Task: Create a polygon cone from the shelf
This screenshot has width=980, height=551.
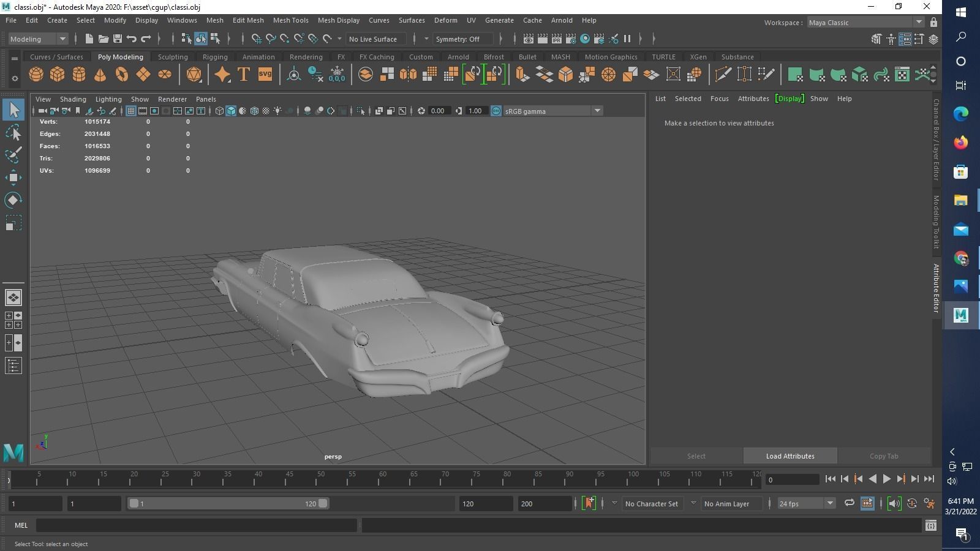Action: pyautogui.click(x=100, y=75)
